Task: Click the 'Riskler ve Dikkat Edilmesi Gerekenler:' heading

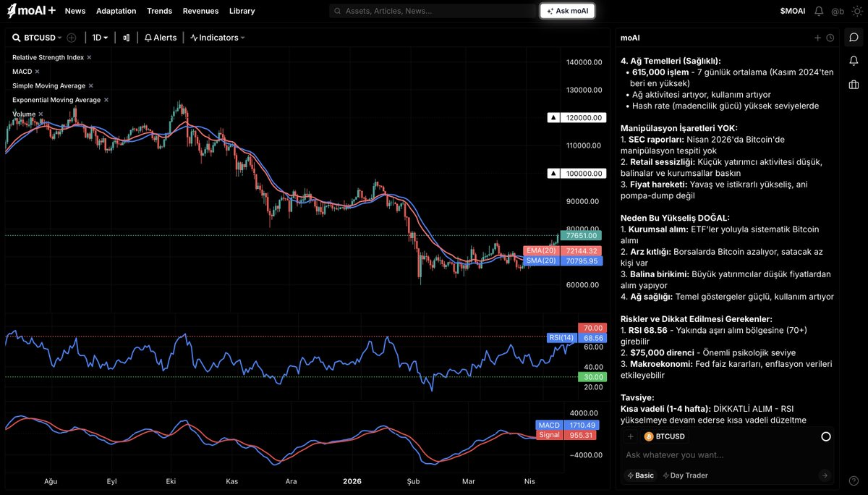Action: pos(697,318)
